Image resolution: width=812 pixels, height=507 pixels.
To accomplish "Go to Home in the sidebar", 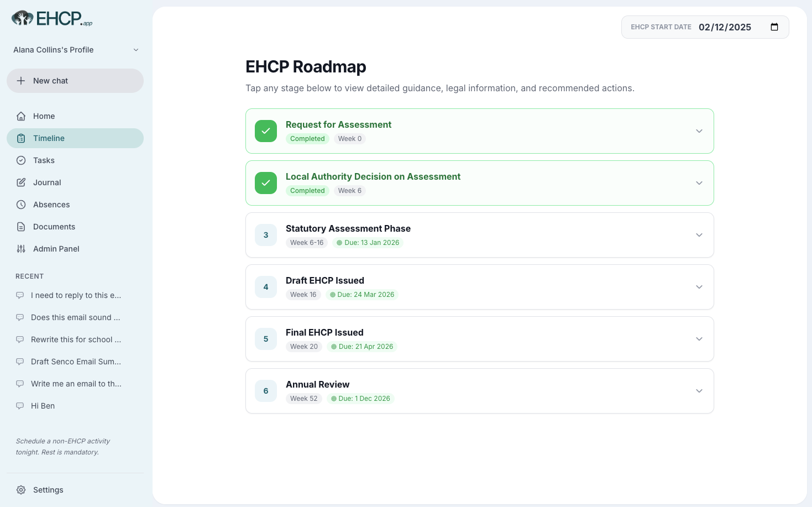I will point(75,116).
